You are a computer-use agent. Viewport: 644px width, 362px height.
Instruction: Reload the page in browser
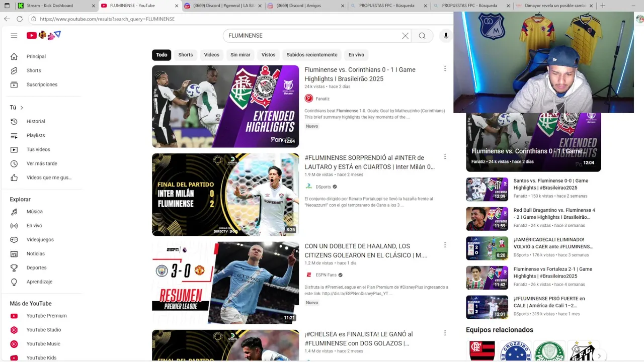(x=19, y=19)
